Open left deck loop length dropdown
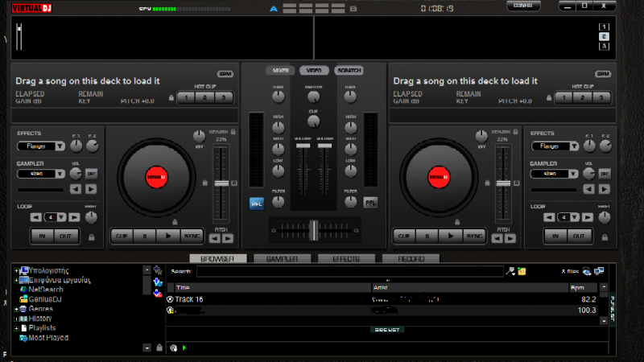 coord(61,217)
